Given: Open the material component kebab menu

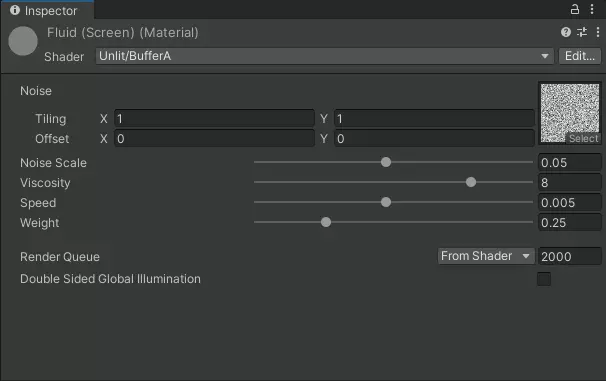Looking at the screenshot, I should (x=598, y=32).
